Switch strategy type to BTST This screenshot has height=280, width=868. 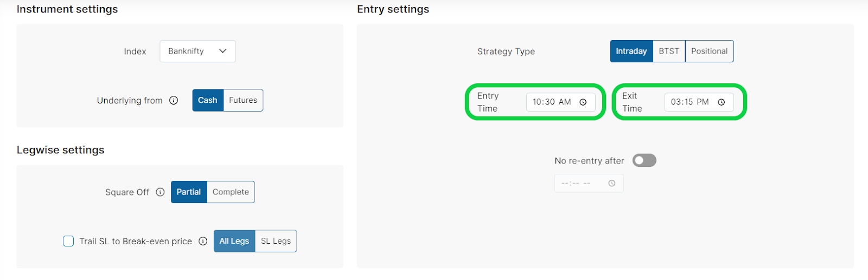[669, 51]
